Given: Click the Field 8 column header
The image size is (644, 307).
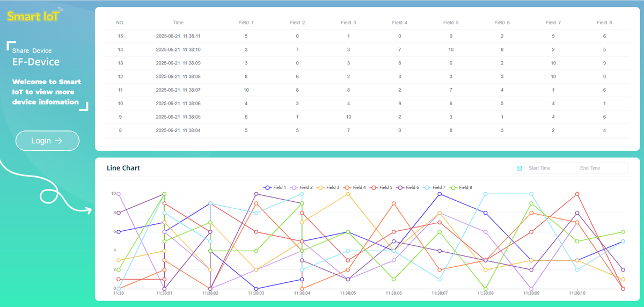Looking at the screenshot, I should pos(604,23).
